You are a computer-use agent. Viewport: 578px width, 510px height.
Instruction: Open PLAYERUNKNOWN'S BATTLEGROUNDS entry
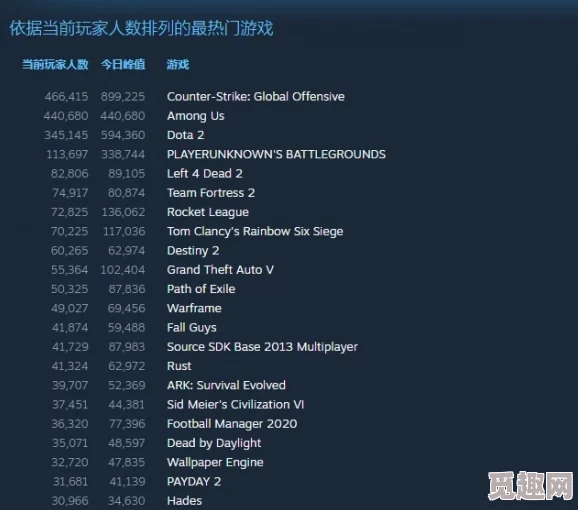[x=276, y=154]
